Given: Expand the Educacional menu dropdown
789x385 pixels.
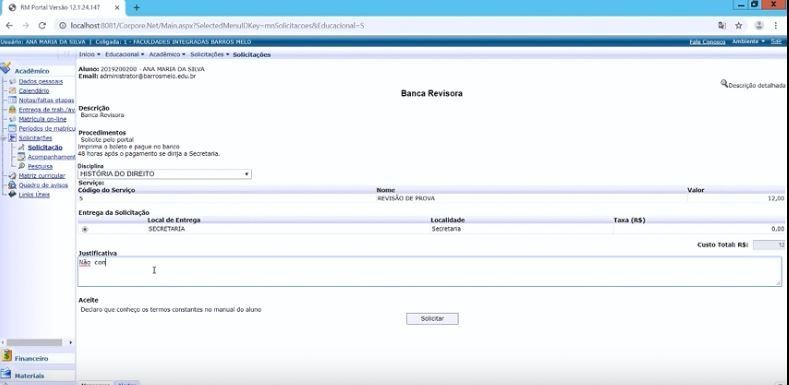Looking at the screenshot, I should pyautogui.click(x=124, y=54).
